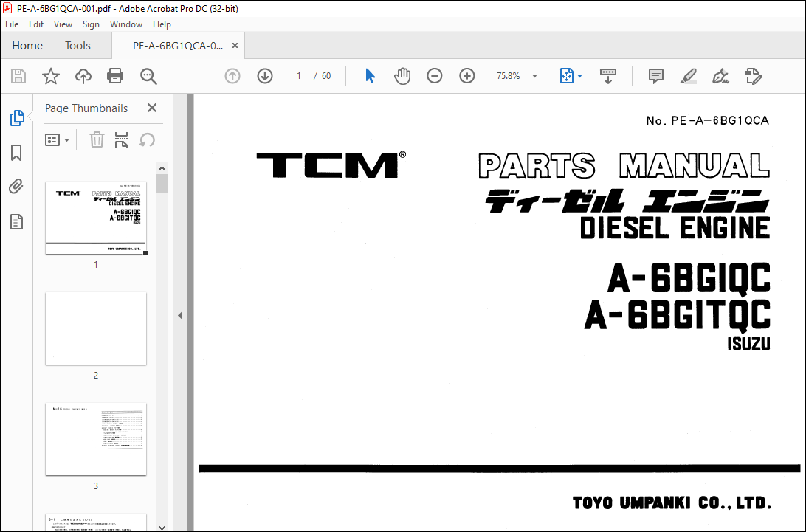Open the Bookmarks pane icon
This screenshot has width=806, height=532.
point(16,153)
